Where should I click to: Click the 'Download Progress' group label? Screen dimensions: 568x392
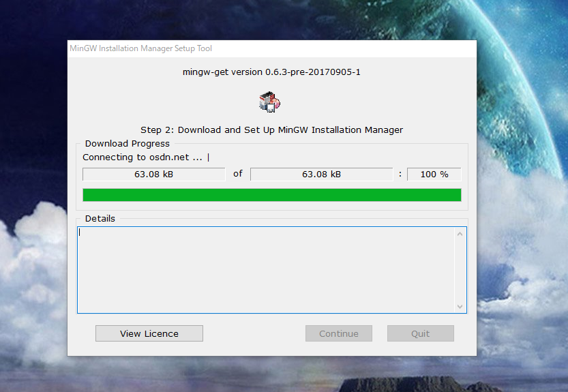point(127,143)
